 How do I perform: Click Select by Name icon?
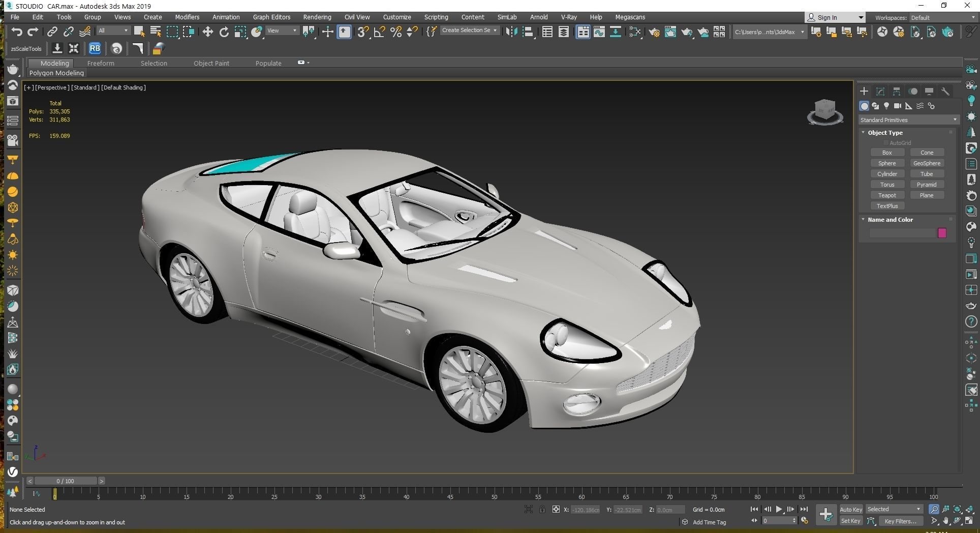coord(156,32)
